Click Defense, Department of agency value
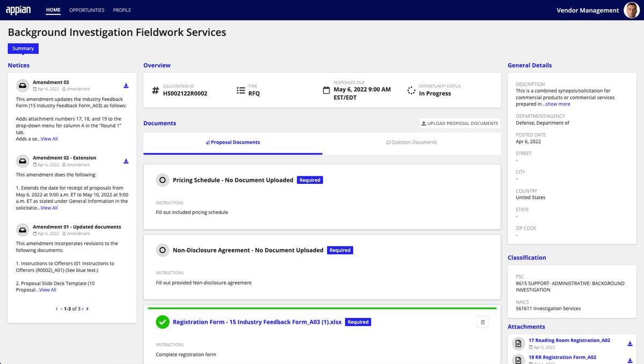 543,123
